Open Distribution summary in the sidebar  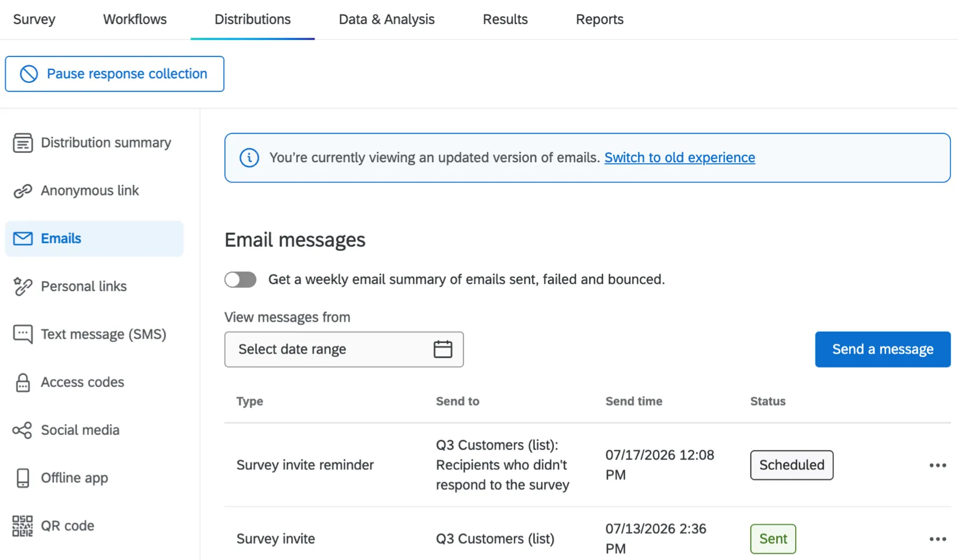click(94, 143)
